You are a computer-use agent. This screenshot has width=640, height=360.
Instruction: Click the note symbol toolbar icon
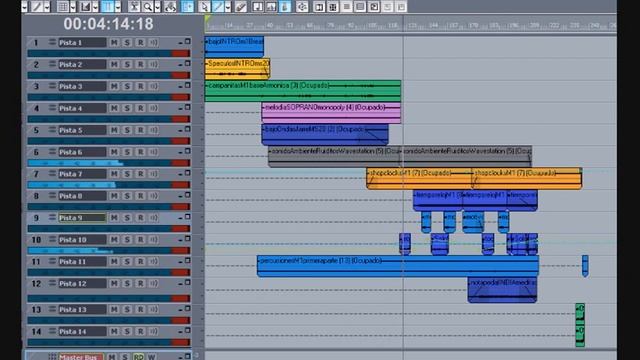[x=258, y=7]
